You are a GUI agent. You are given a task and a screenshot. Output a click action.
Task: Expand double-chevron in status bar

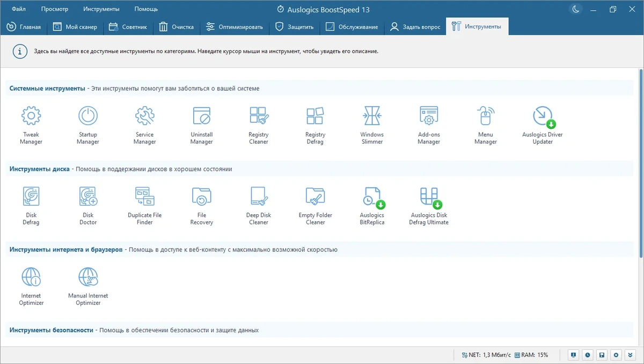(631, 355)
